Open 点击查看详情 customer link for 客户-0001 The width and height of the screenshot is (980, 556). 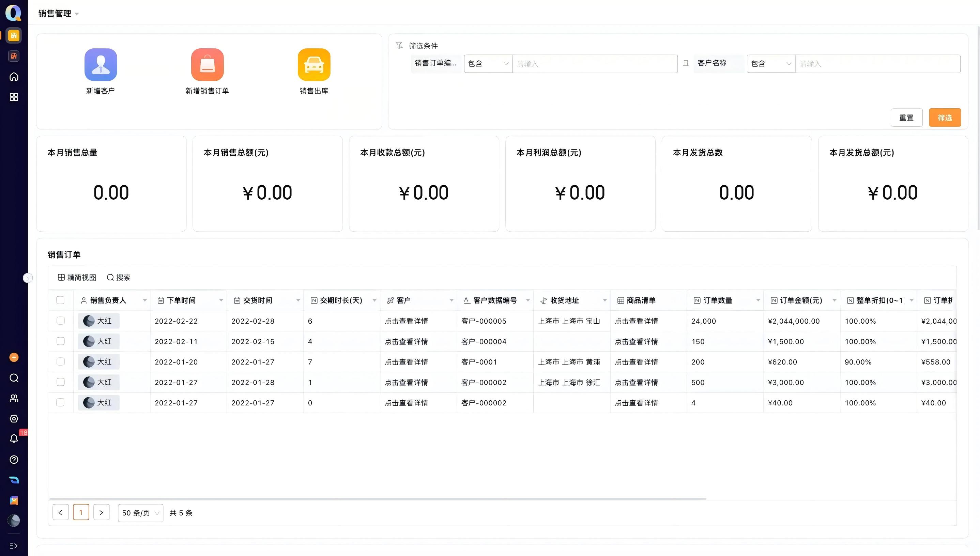(407, 362)
